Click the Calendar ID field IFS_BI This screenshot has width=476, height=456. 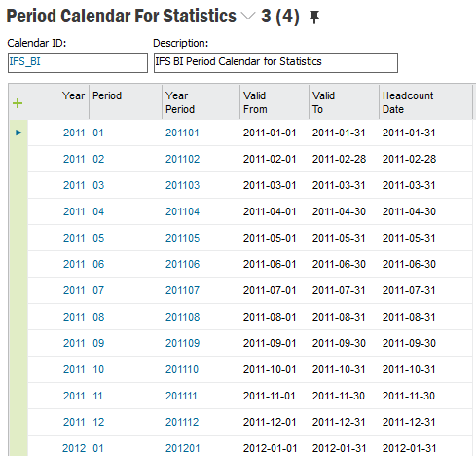tap(78, 62)
